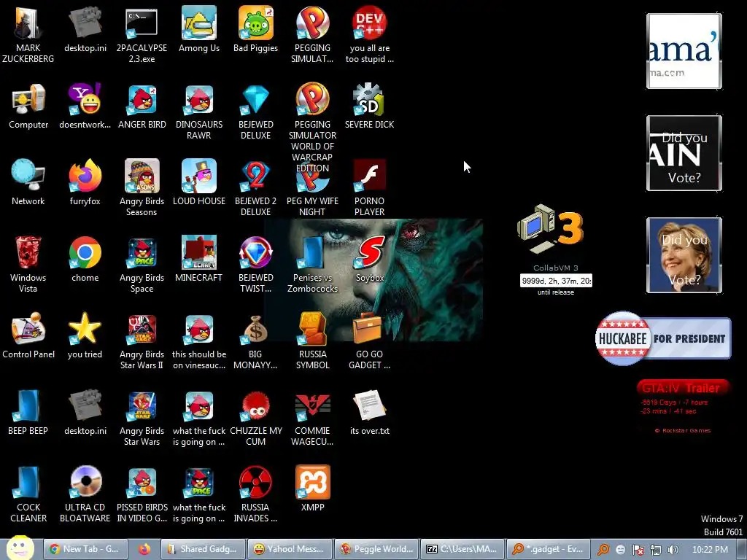Click the Action Center flag tray icon
The image size is (747, 560).
coord(638,550)
